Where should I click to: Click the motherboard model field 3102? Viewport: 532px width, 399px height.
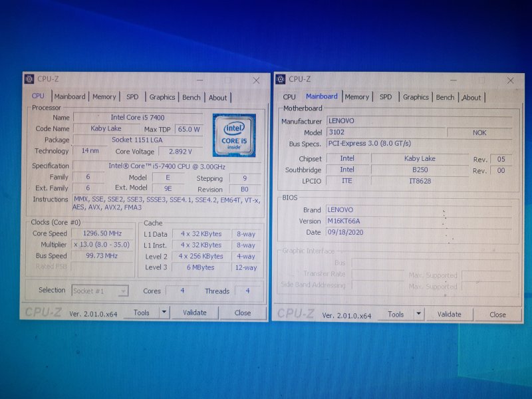pos(386,132)
